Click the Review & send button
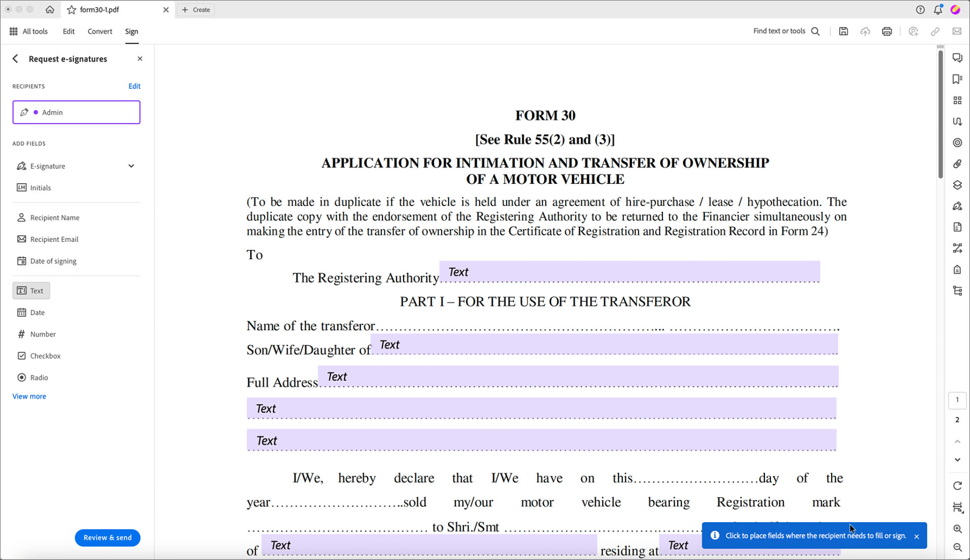This screenshot has width=970, height=560. [107, 537]
